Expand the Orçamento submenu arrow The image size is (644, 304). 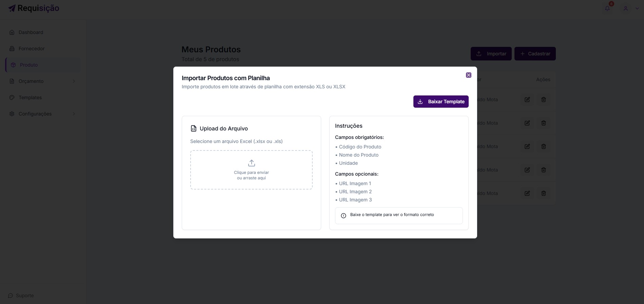pos(74,81)
